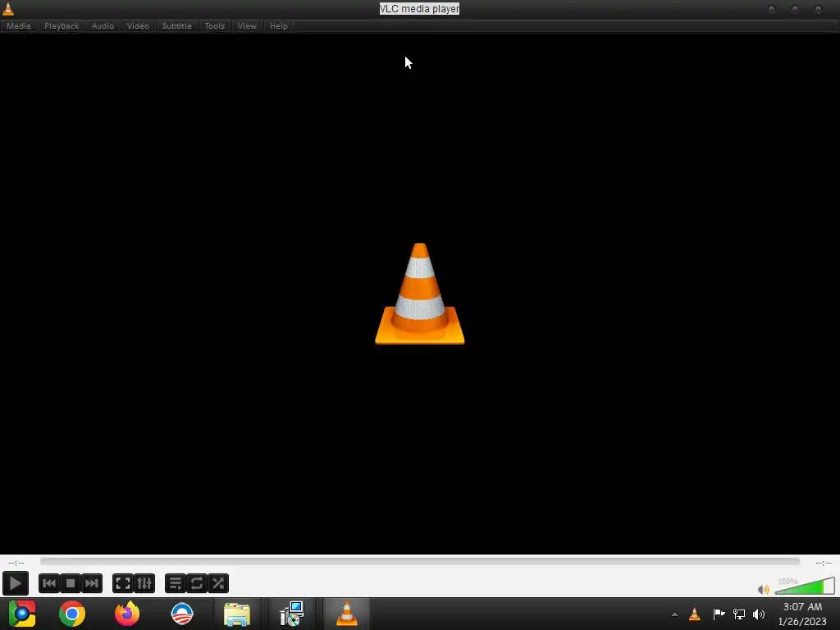Click the VLC system tray icon
Image resolution: width=840 pixels, height=630 pixels.
point(694,614)
